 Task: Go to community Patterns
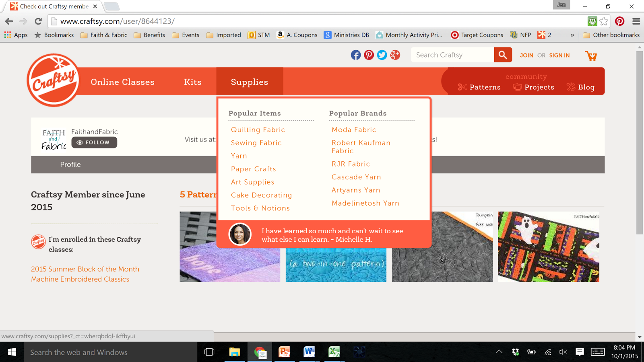(x=479, y=87)
